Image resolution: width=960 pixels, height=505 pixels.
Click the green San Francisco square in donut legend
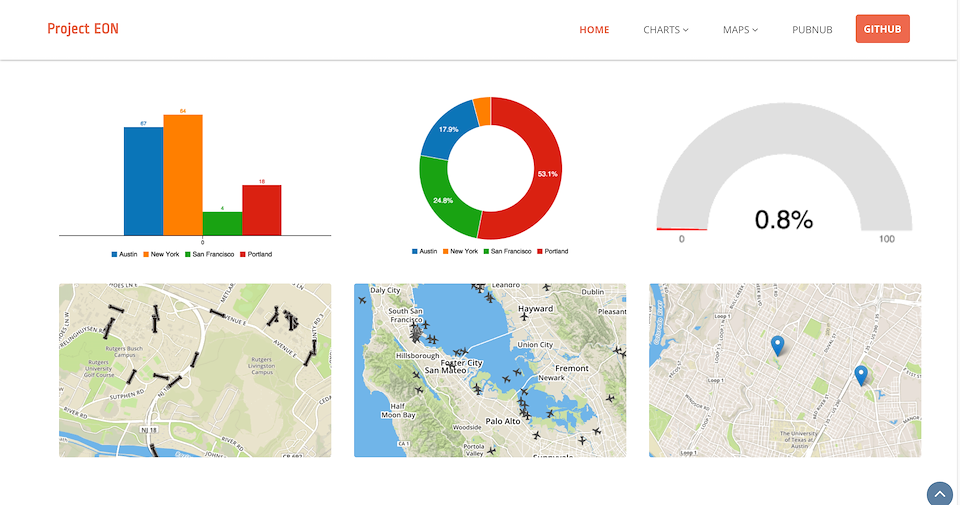pyautogui.click(x=486, y=251)
